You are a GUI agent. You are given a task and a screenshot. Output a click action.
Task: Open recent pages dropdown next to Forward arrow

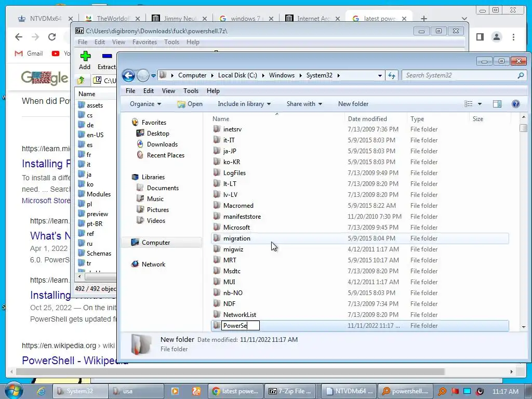point(153,76)
